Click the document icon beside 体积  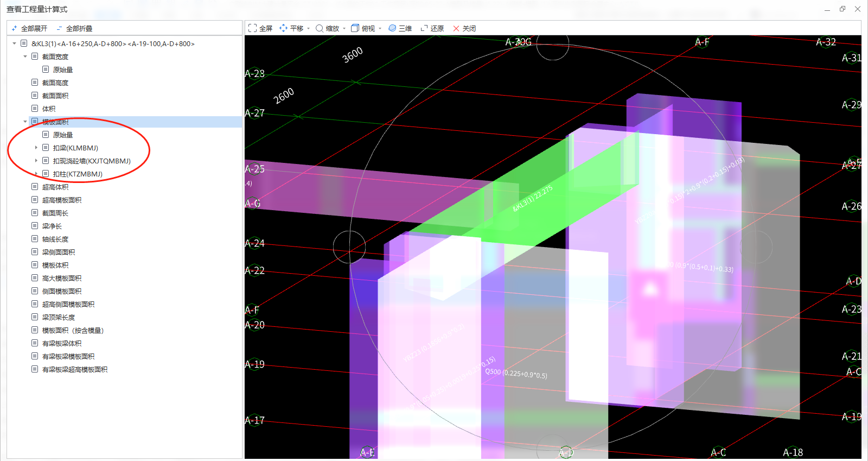pyautogui.click(x=35, y=109)
